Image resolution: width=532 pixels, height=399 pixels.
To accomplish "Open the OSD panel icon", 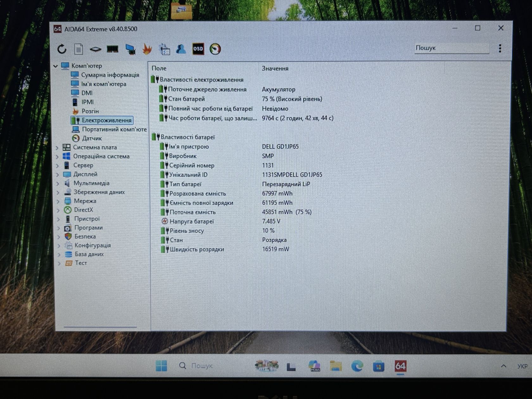I will coord(198,49).
